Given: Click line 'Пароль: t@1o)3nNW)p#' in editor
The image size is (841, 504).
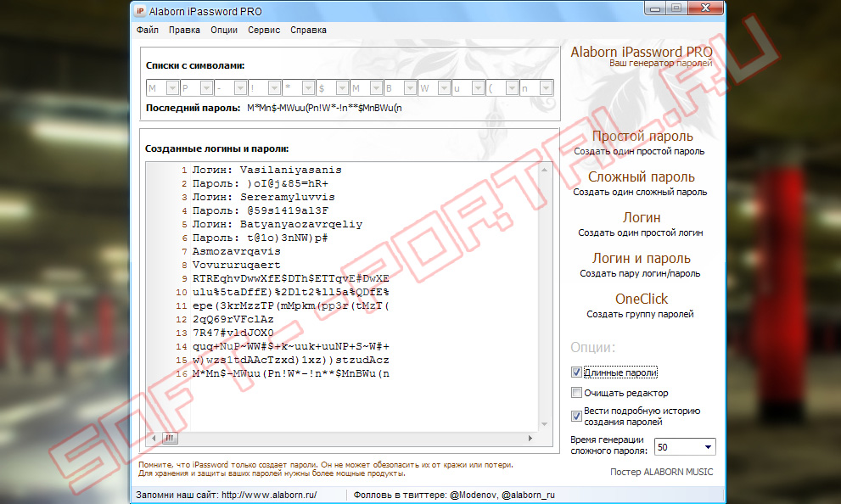Looking at the screenshot, I should pos(261,238).
